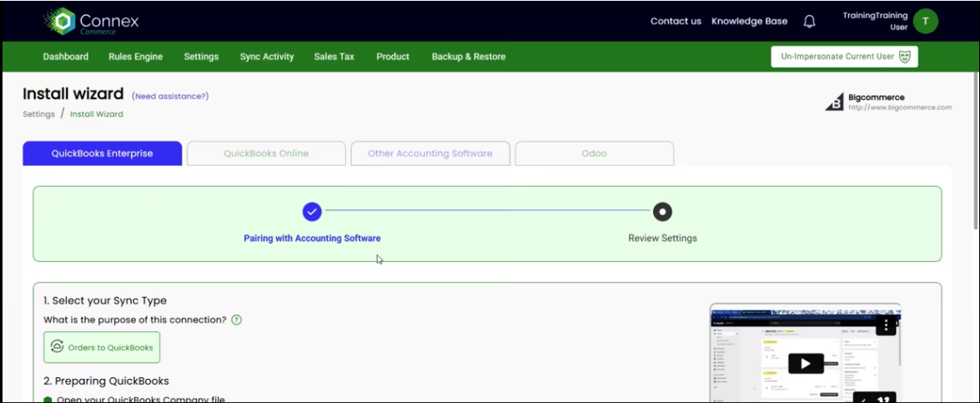
Task: Open the notifications bell
Action: point(809,21)
